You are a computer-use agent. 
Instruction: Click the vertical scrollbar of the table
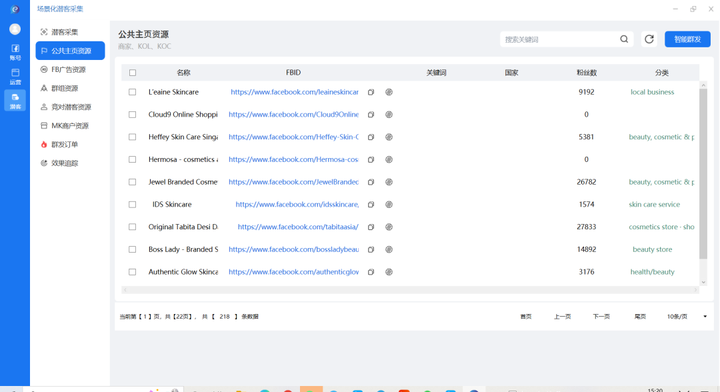click(703, 174)
